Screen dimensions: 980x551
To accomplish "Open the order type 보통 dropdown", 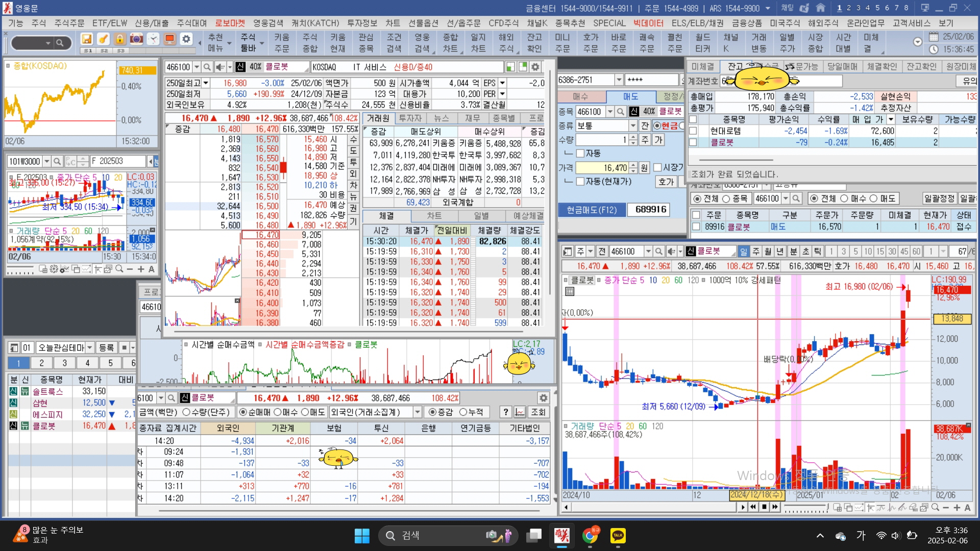I will click(633, 126).
